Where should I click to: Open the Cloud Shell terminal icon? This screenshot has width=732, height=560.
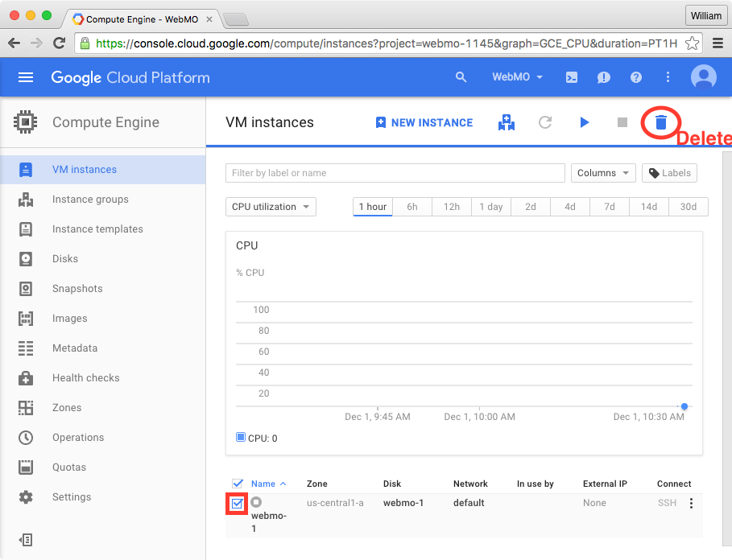(571, 77)
